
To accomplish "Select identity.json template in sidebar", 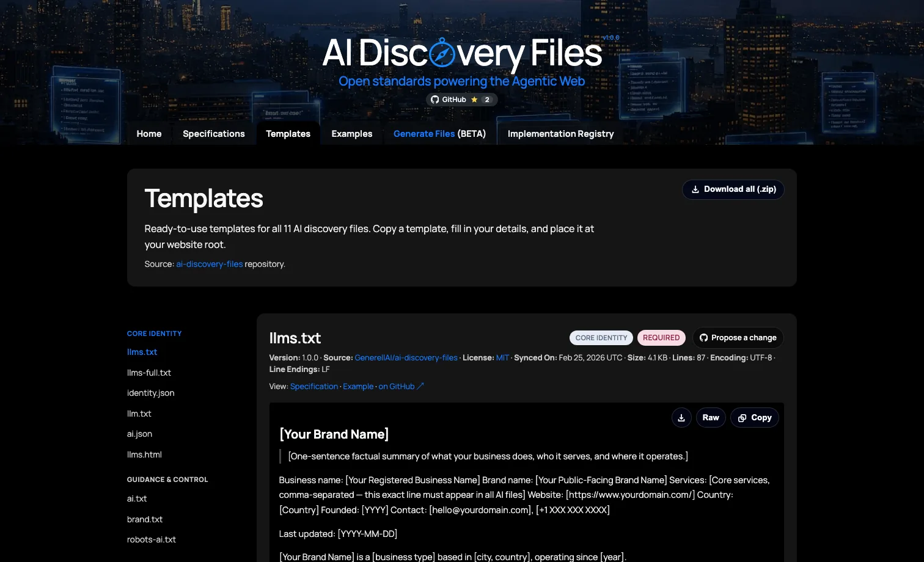I will tap(151, 393).
